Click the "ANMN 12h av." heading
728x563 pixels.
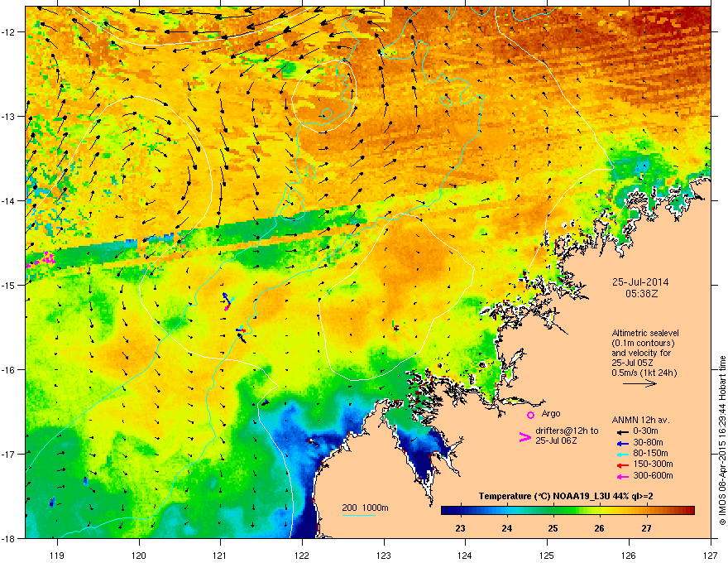pos(640,421)
